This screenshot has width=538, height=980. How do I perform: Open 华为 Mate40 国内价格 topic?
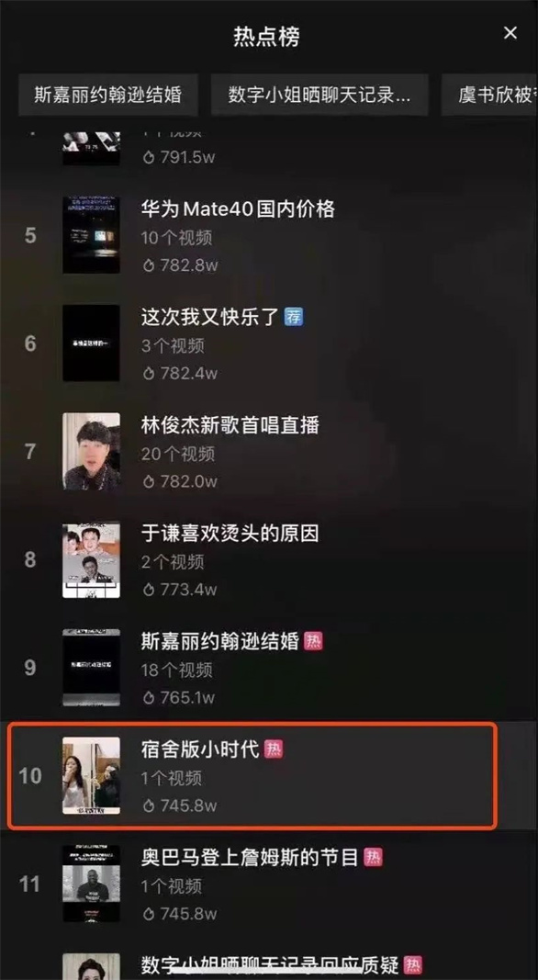pyautogui.click(x=238, y=208)
